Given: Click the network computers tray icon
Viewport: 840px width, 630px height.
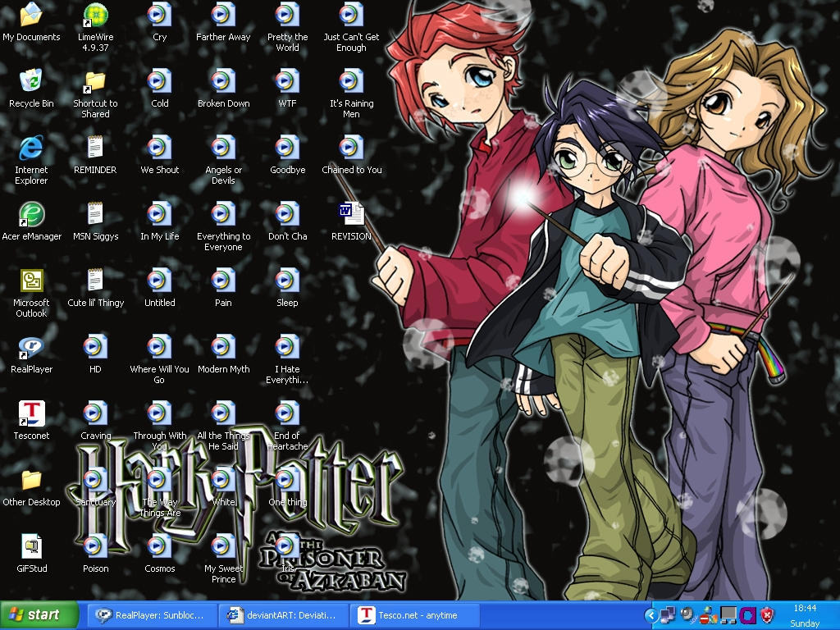Looking at the screenshot, I should click(668, 615).
